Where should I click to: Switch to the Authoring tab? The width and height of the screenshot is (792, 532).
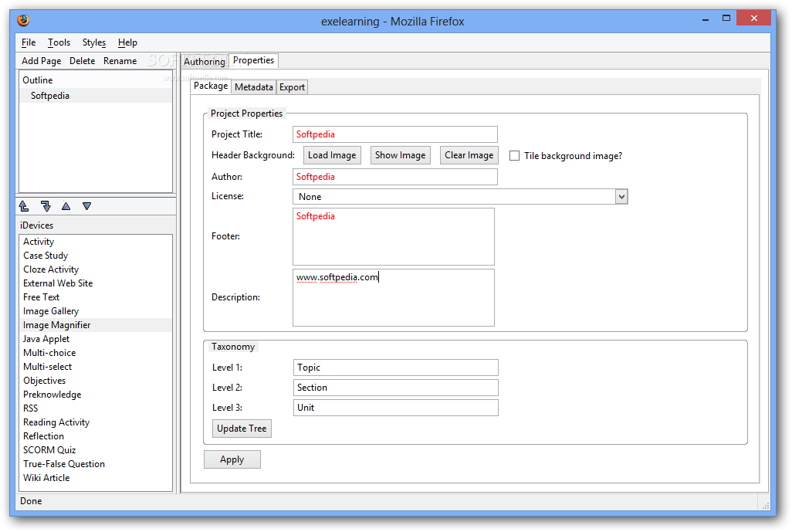tap(205, 61)
